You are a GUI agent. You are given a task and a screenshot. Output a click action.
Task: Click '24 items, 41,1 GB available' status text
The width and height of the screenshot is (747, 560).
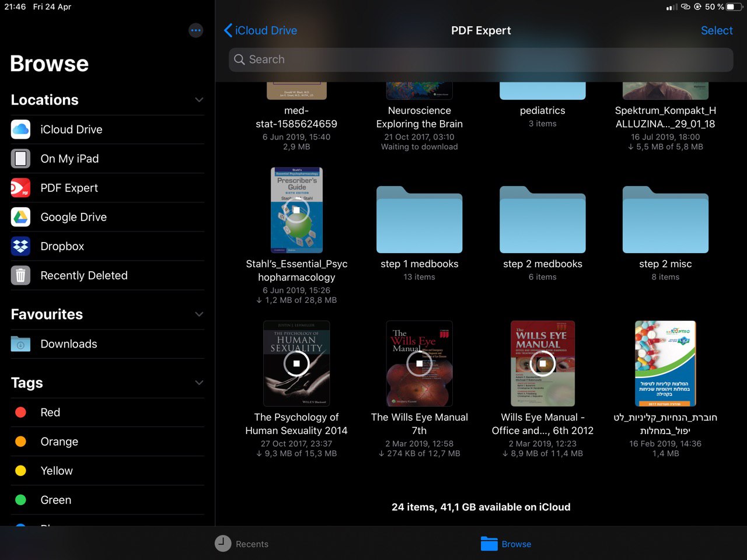click(x=481, y=507)
